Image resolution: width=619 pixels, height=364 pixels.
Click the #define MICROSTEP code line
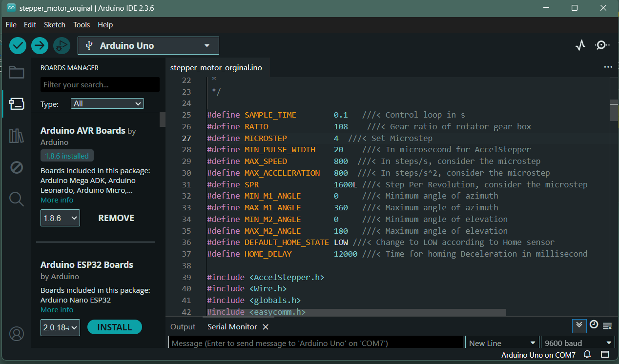320,138
